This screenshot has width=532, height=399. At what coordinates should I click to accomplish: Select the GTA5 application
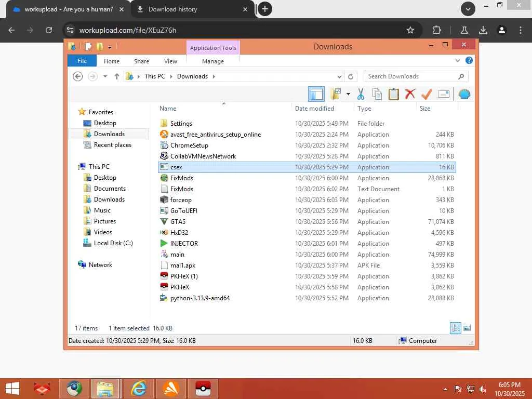[x=307, y=221]
